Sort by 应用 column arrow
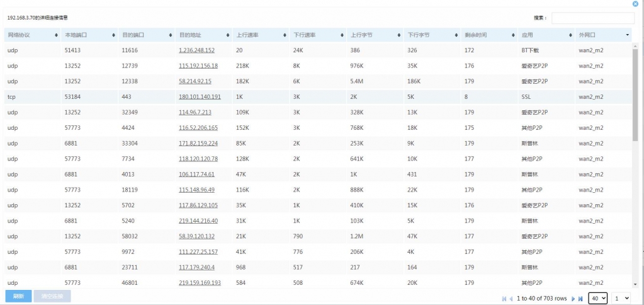The height and width of the screenshot is (305, 644). (x=570, y=35)
